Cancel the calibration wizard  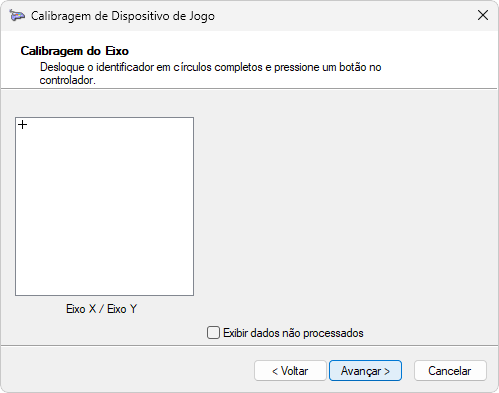450,371
